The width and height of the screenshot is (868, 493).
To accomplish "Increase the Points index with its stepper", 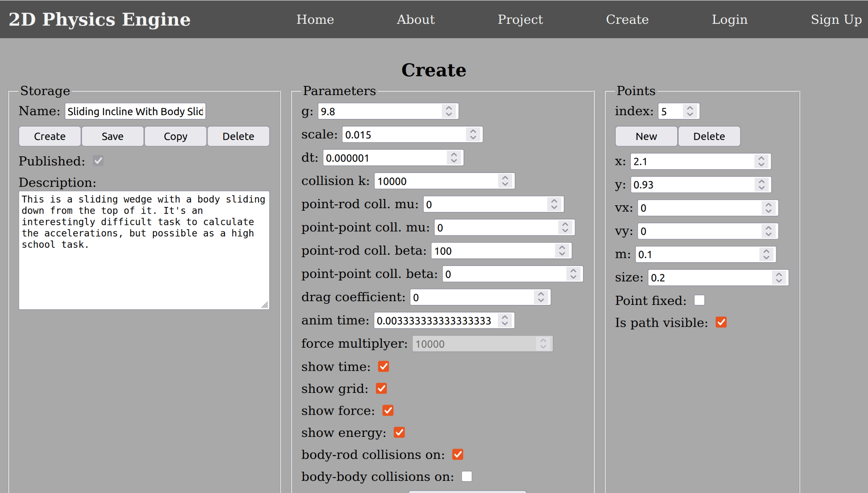I will click(690, 108).
